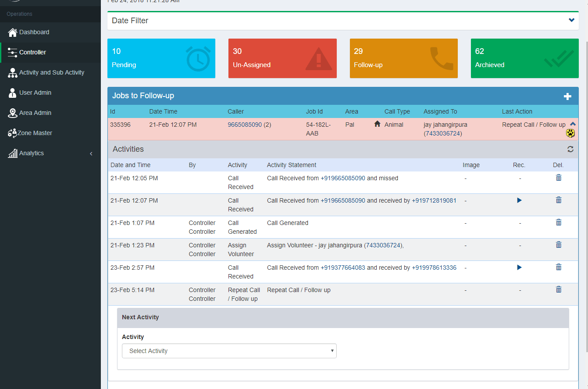The height and width of the screenshot is (389, 588).
Task: Play recording for 21-Feb 12:07 PM call
Action: coord(520,200)
